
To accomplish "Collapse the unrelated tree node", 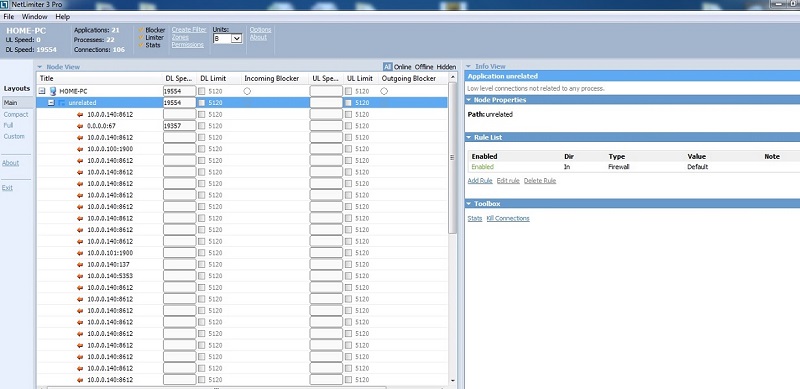I will point(51,103).
